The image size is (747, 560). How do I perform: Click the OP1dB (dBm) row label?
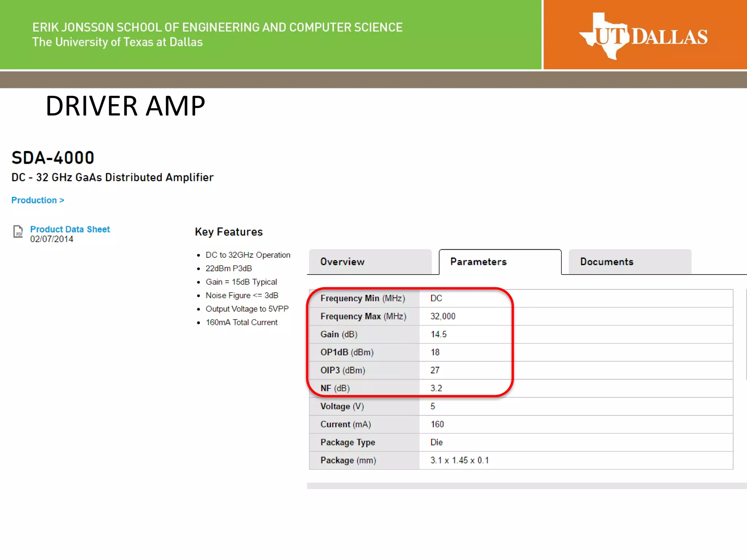[x=347, y=352]
